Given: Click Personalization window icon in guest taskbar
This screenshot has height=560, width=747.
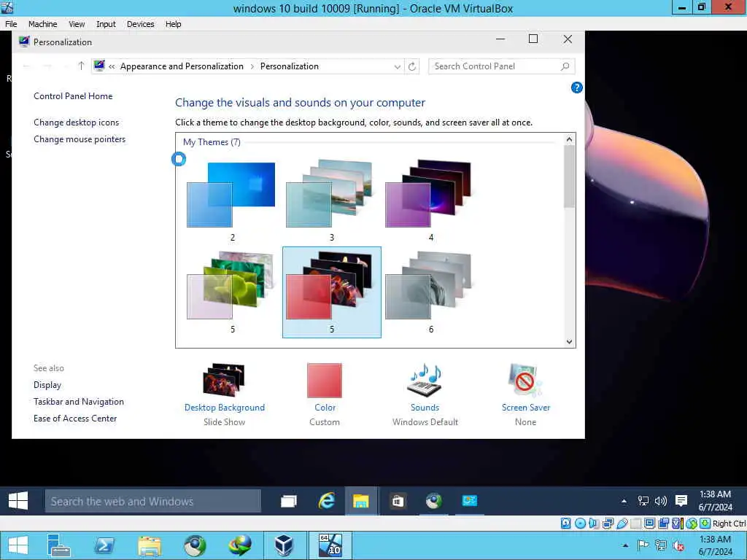Looking at the screenshot, I should click(469, 501).
